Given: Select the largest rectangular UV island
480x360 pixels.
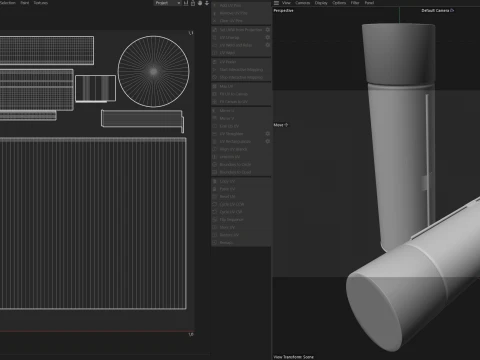Looking at the screenshot, I should (x=93, y=223).
